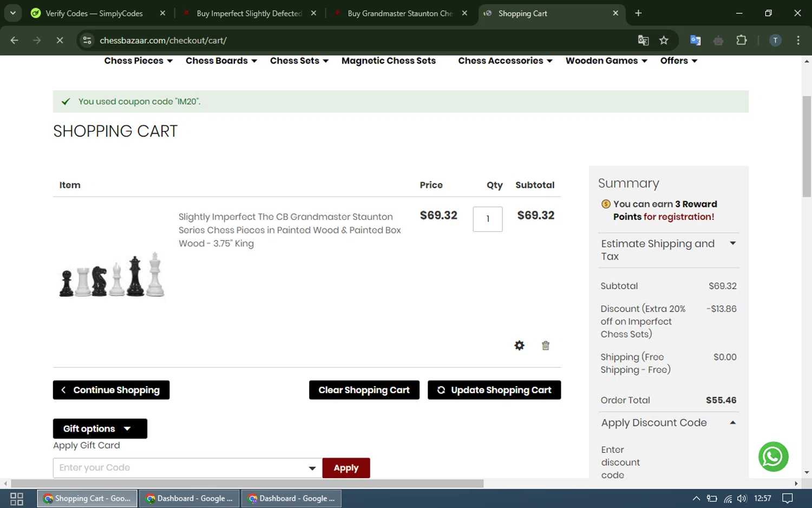Click Order Total value $55.46
The height and width of the screenshot is (508, 812).
[721, 400]
